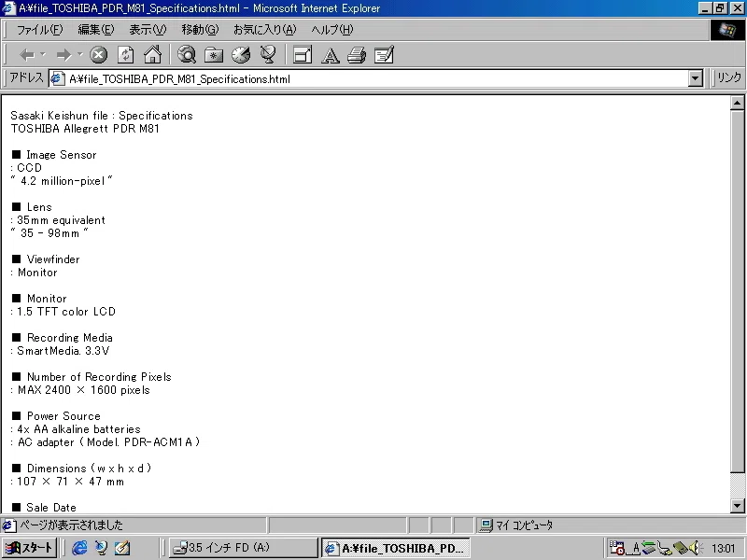Print the page with the printer icon
747x560 pixels.
tap(357, 55)
